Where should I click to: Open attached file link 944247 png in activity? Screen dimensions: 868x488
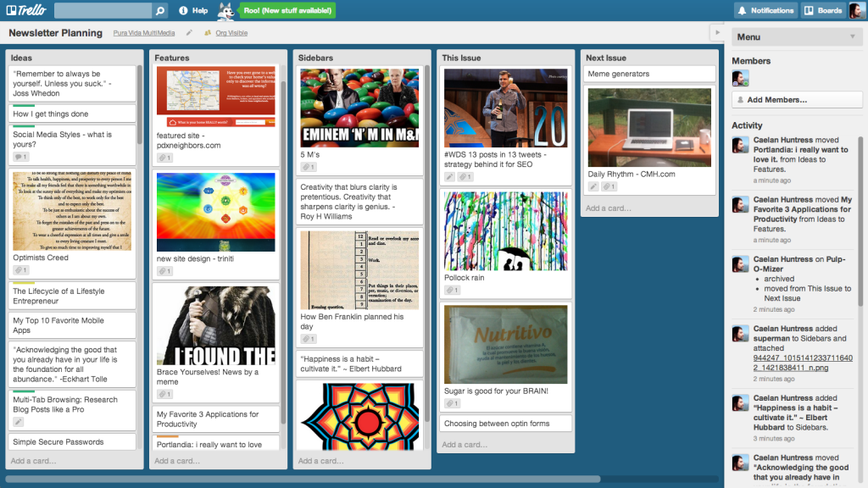803,363
